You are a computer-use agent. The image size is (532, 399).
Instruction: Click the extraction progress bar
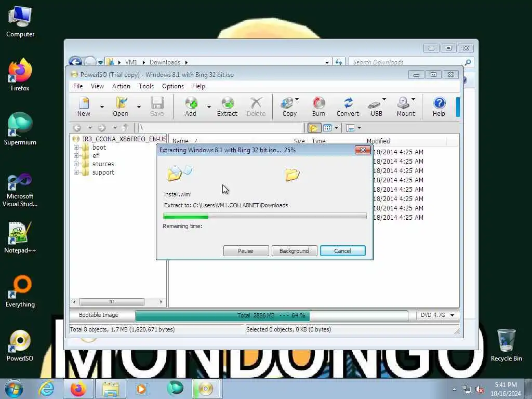click(264, 216)
